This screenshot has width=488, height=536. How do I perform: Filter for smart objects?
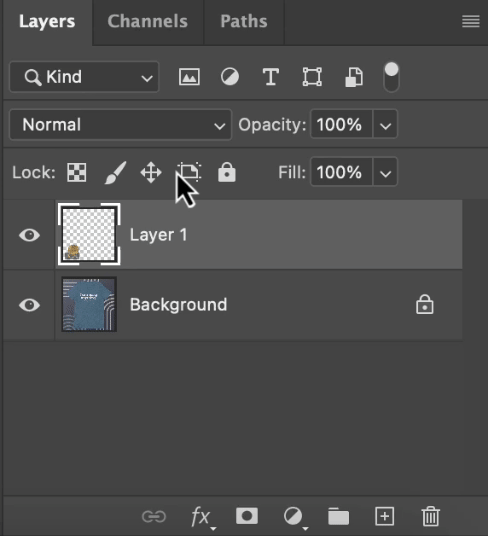coord(354,77)
